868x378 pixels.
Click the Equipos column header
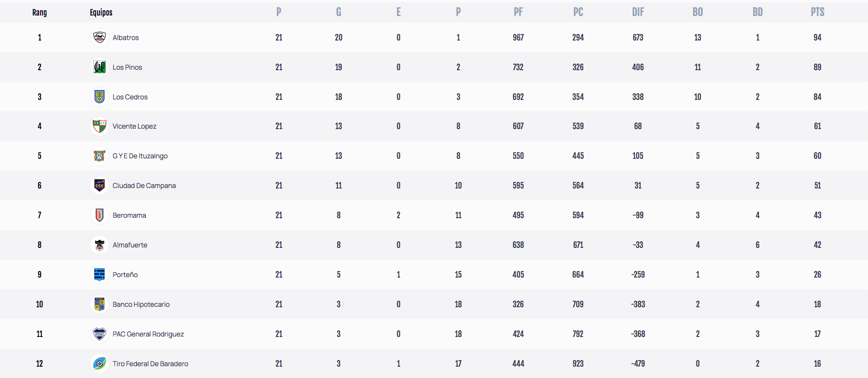(101, 13)
